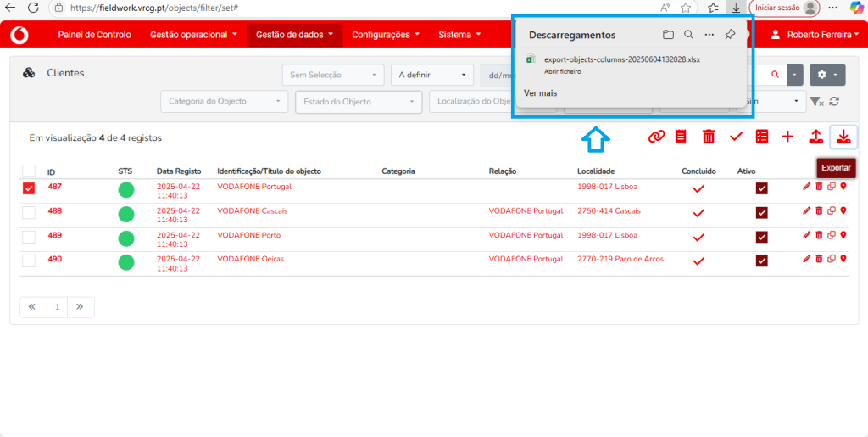Screen dimensions: 868x437
Task: Go to previous page with double-left arrows
Action: [32, 307]
